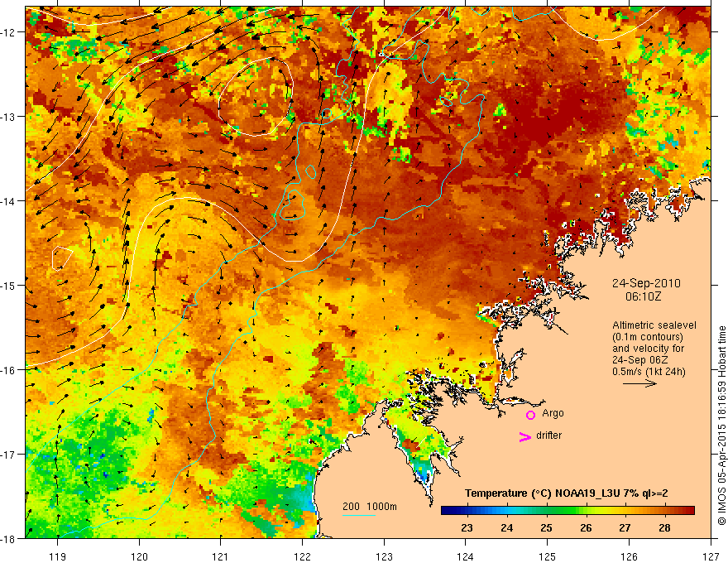Click the text '0.5m/s (1kt 24h)'
Screen dimensions: 728x563
[x=649, y=372]
